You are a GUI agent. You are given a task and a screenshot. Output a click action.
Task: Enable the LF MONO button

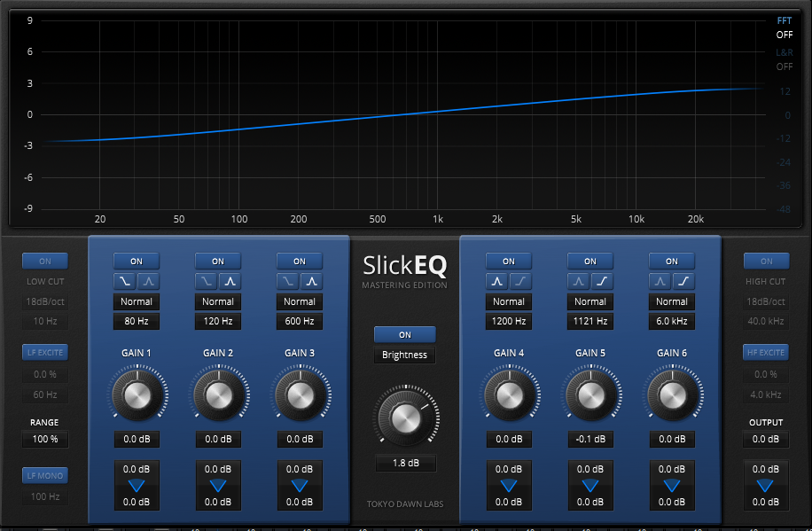(x=45, y=475)
